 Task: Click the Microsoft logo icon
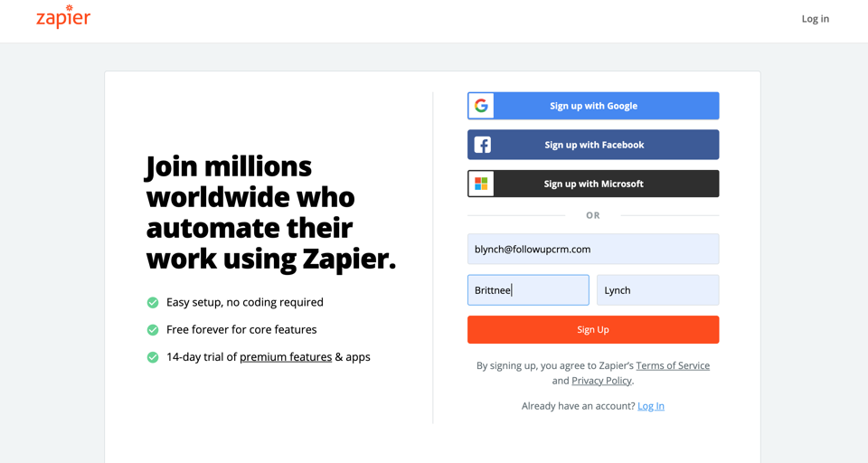pyautogui.click(x=481, y=184)
